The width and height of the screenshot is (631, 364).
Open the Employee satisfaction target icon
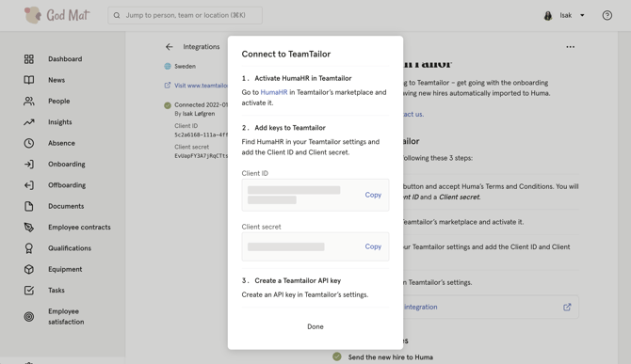29,317
